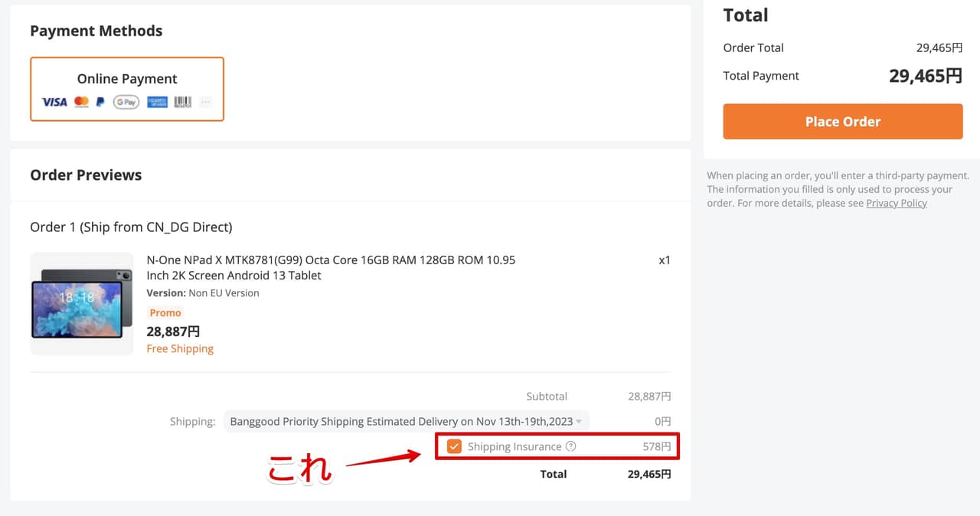This screenshot has height=516, width=980.
Task: Click the barcode payment icon
Action: point(182,102)
